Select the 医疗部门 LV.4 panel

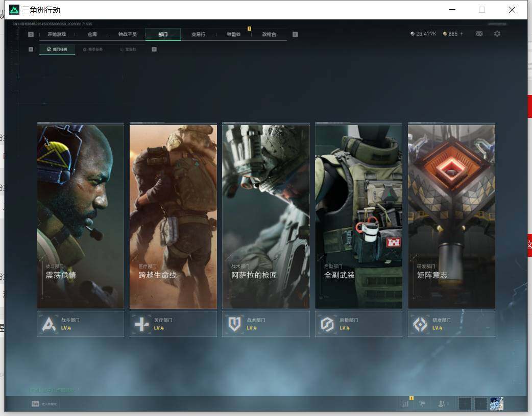tap(174, 324)
